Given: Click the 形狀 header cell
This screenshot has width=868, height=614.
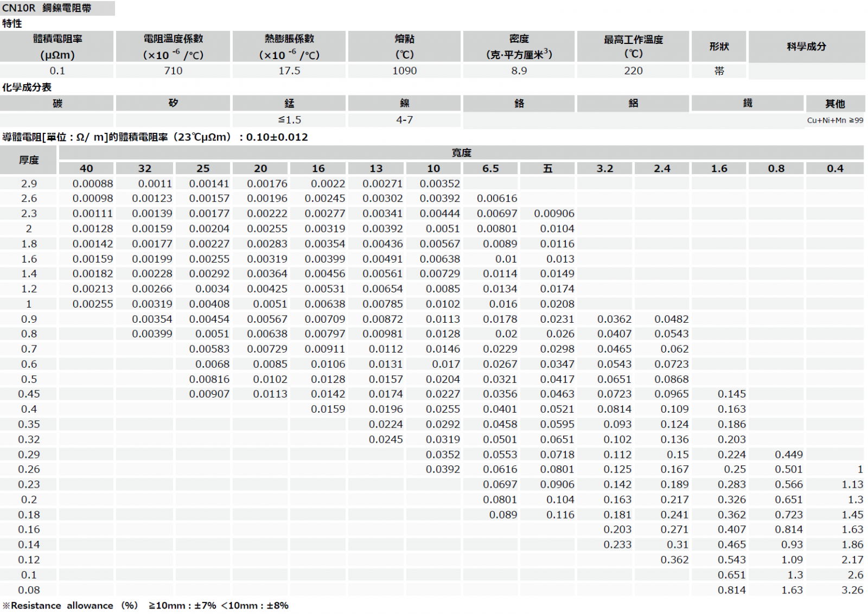Looking at the screenshot, I should pos(719,47).
